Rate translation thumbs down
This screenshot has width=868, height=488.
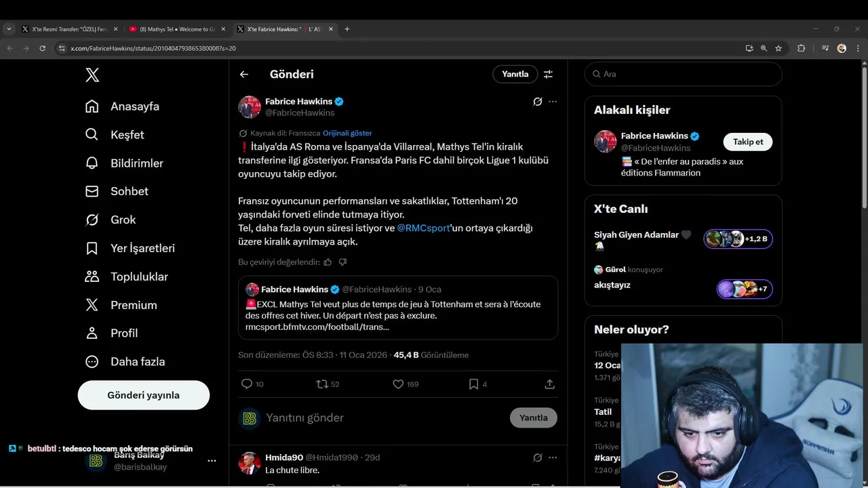pyautogui.click(x=342, y=262)
